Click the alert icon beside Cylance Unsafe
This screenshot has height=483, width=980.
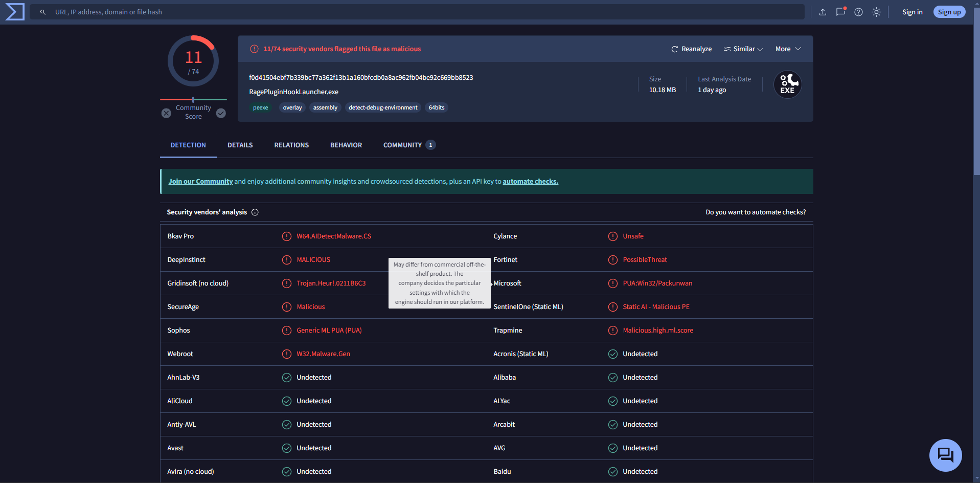pos(613,236)
